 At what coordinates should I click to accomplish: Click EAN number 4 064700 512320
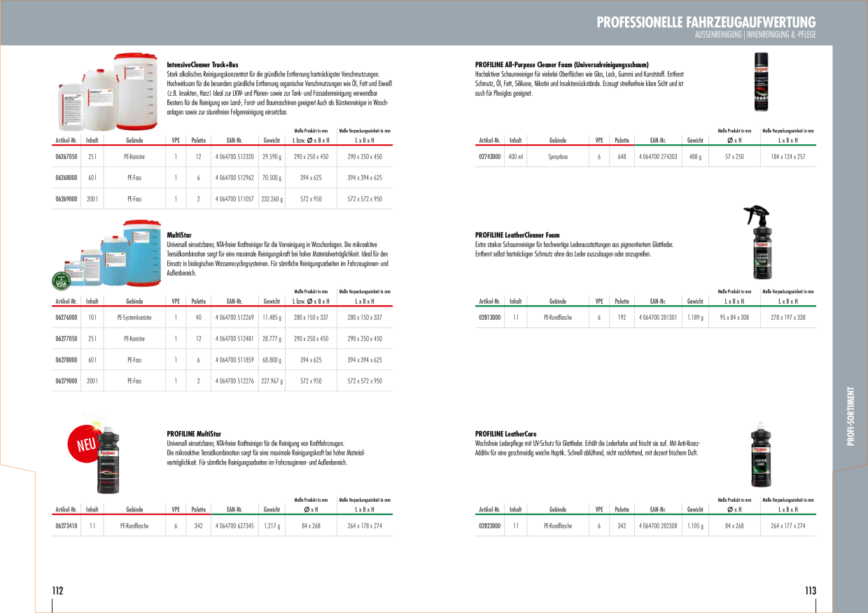point(234,157)
